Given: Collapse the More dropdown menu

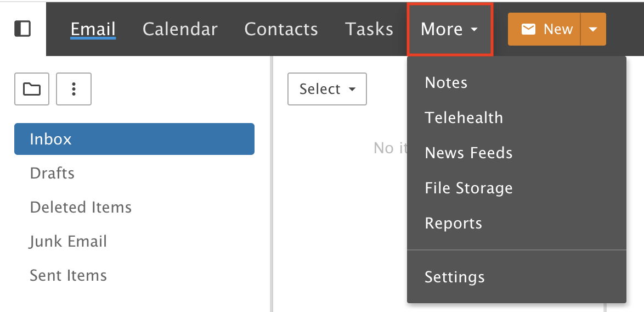Looking at the screenshot, I should [x=450, y=29].
